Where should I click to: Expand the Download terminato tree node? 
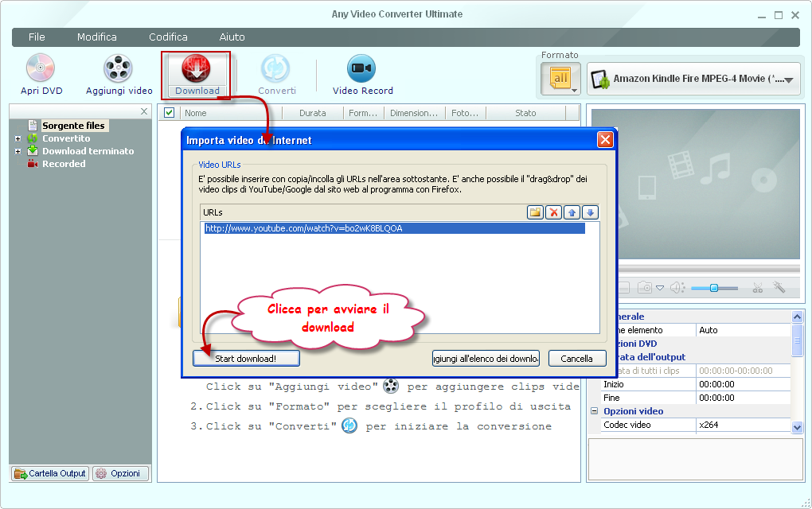coord(18,152)
